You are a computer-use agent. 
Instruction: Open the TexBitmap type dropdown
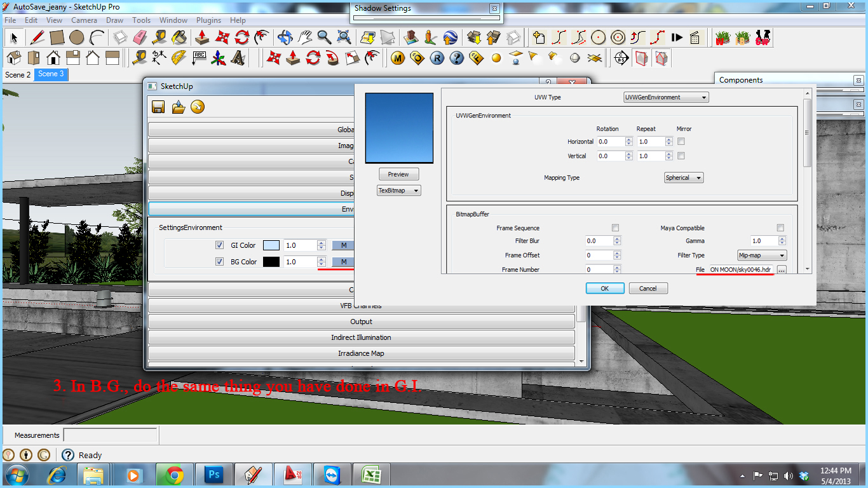pyautogui.click(x=399, y=190)
